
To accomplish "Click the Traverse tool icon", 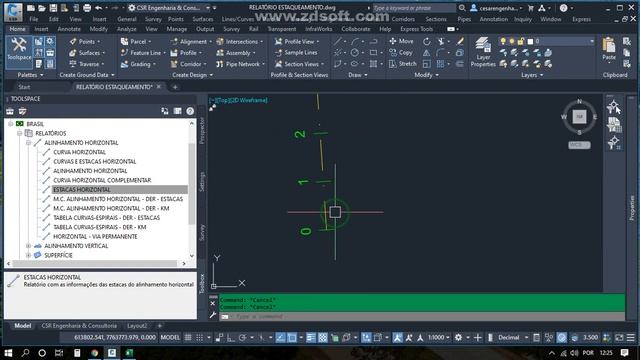I will [x=73, y=64].
